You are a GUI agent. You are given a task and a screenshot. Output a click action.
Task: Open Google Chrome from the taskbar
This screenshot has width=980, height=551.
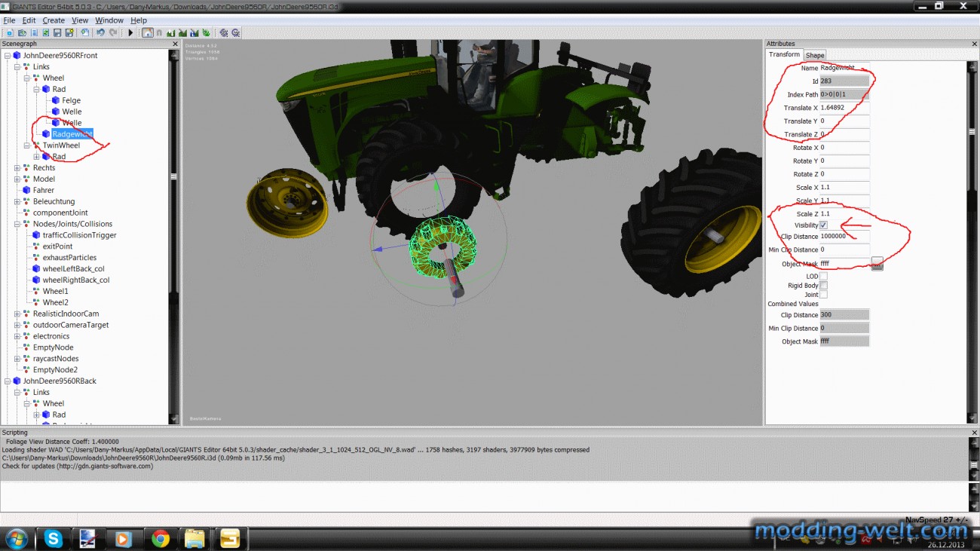tap(160, 538)
